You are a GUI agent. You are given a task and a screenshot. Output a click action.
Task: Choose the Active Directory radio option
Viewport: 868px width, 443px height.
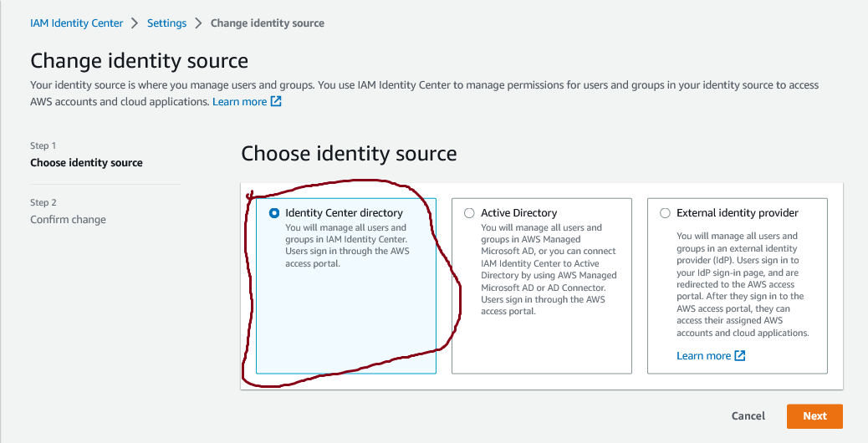(x=469, y=213)
